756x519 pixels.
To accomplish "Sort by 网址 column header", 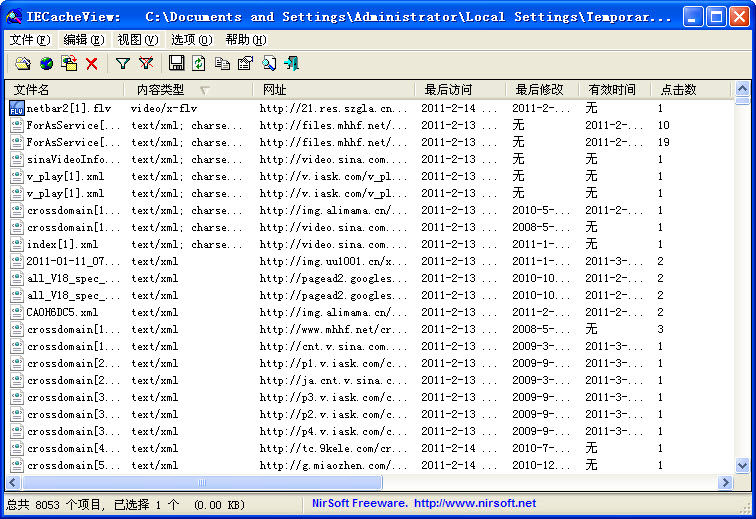I will (x=334, y=90).
